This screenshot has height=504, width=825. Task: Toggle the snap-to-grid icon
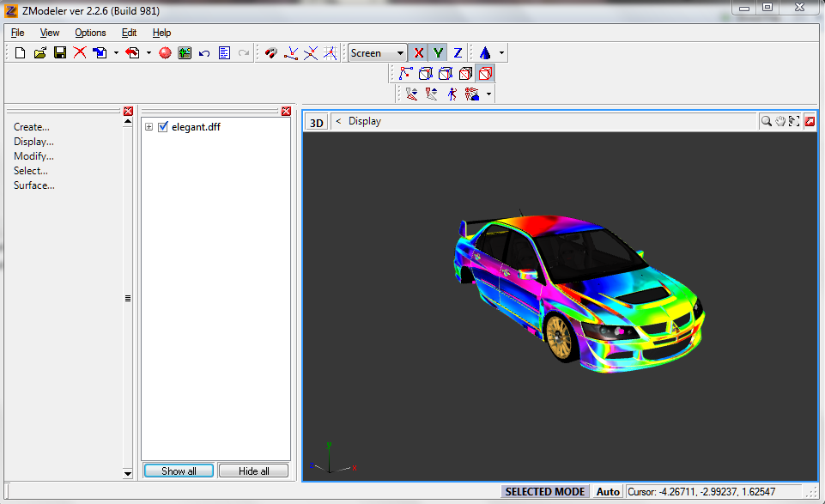(x=331, y=52)
